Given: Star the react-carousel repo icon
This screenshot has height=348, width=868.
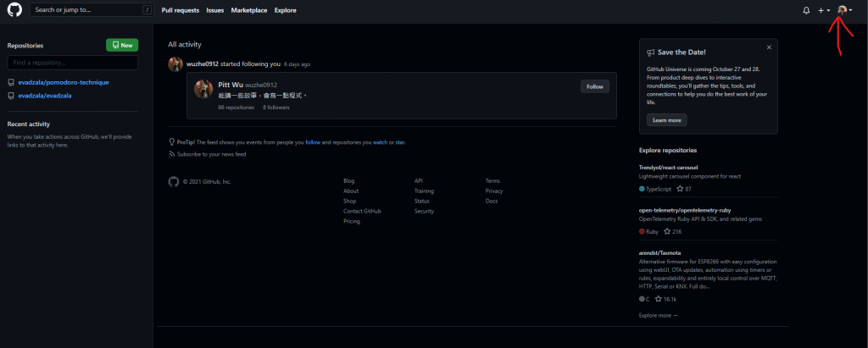Looking at the screenshot, I should (x=680, y=189).
